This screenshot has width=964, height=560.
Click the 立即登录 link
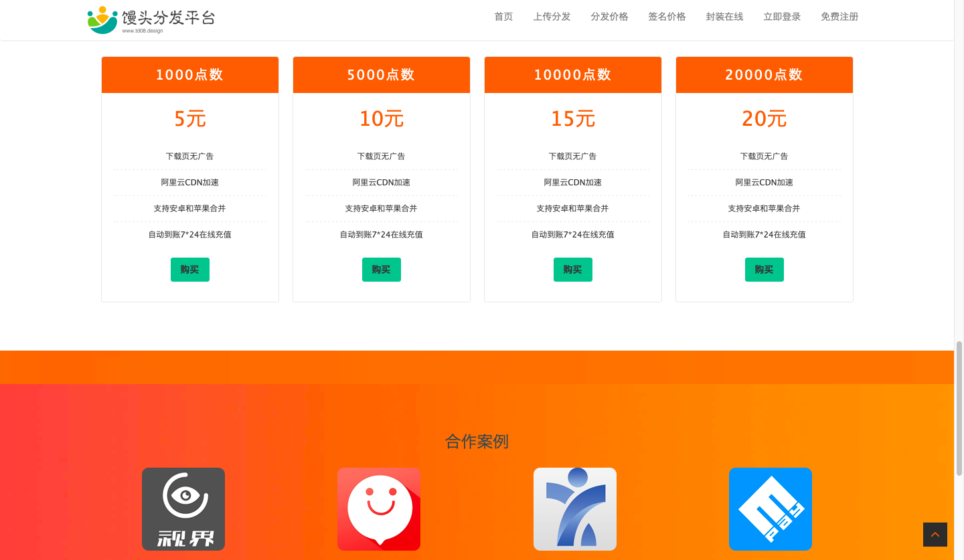[782, 17]
